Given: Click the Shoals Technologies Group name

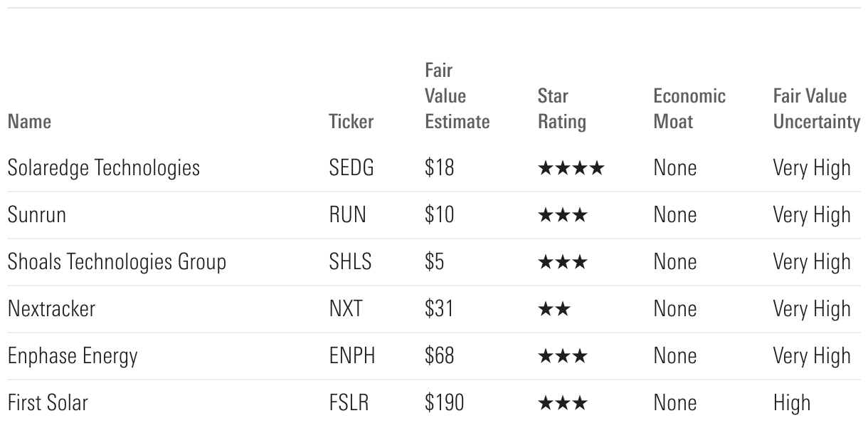Looking at the screenshot, I should [117, 262].
